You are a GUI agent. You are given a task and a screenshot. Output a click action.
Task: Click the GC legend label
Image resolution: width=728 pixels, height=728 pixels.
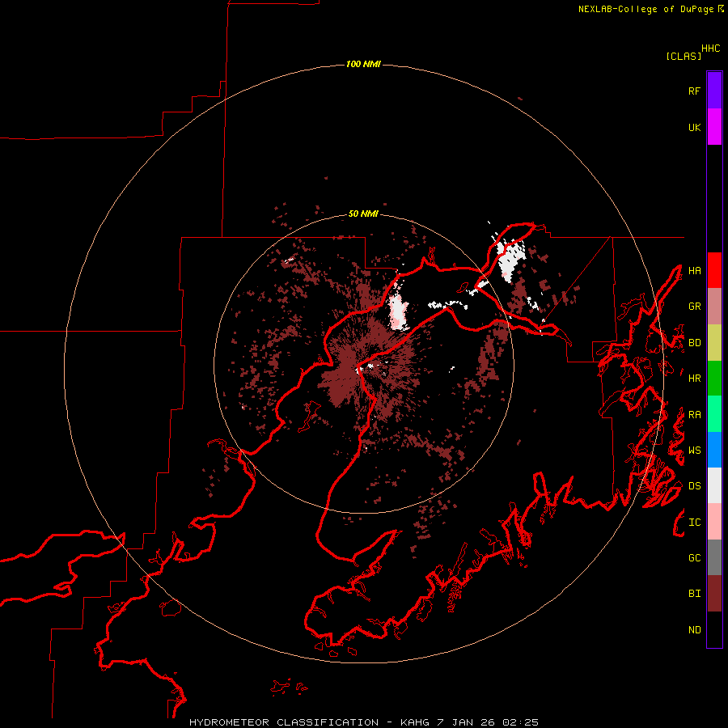[x=694, y=558]
